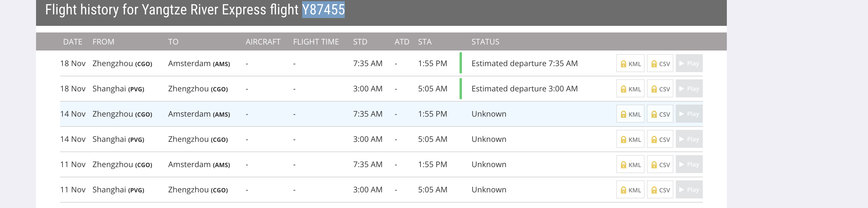Download KML for 14 Nov Shanghai–Zhengzhou flight
Screen dimensions: 868x208
(x=630, y=139)
